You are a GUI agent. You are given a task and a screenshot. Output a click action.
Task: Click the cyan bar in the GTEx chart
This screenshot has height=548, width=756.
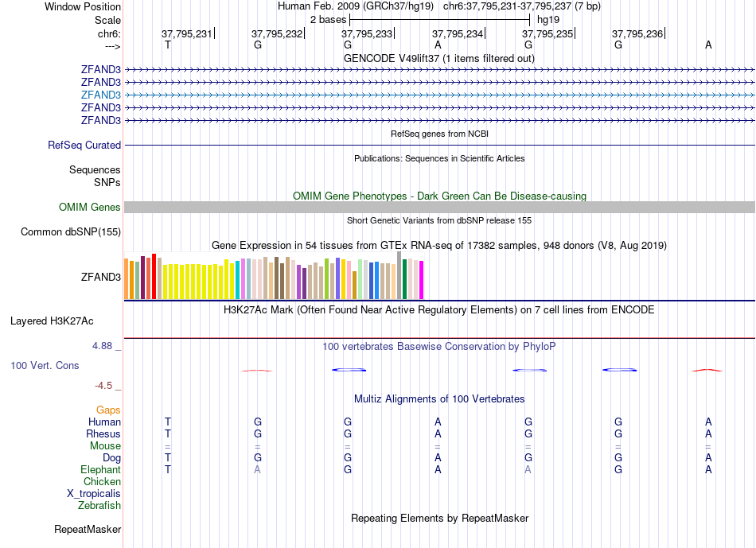click(238, 280)
